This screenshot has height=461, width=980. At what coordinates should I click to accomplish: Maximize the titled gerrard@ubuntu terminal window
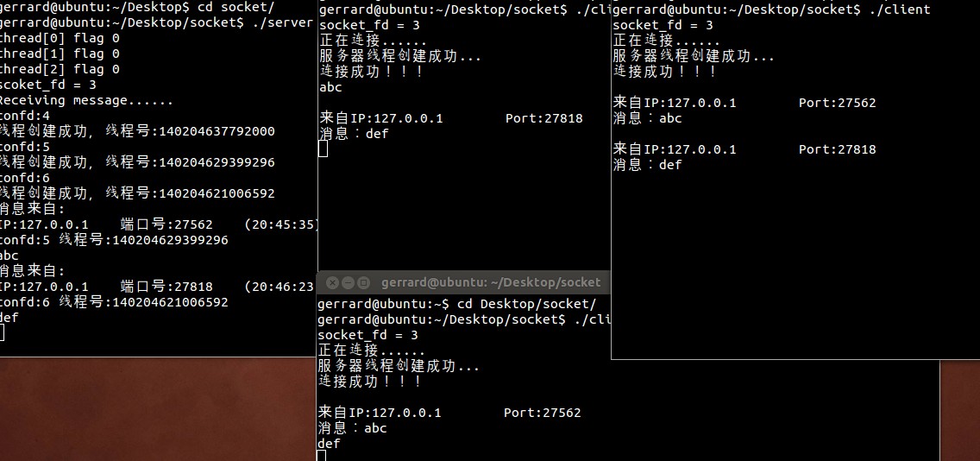(364, 283)
